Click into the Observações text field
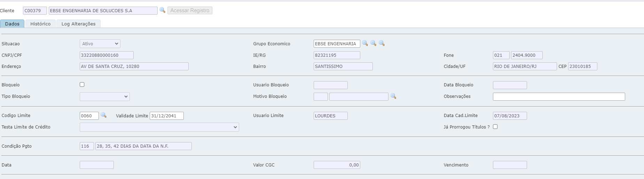This screenshot has width=644, height=179. 559,96
